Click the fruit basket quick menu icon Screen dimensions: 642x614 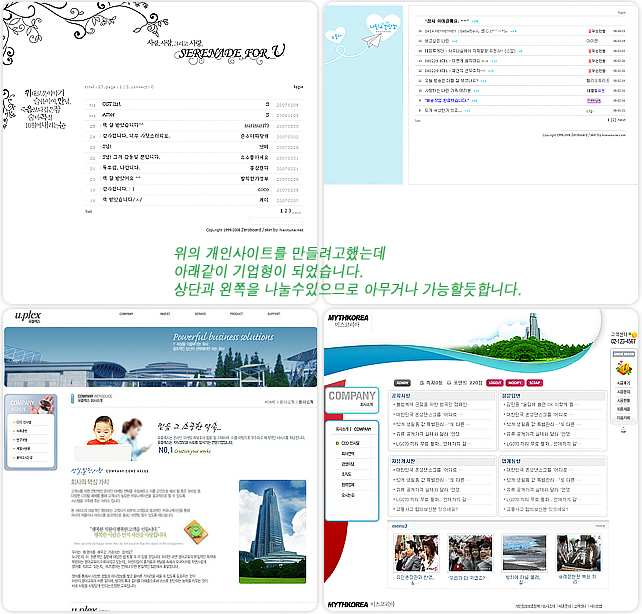pos(622,367)
